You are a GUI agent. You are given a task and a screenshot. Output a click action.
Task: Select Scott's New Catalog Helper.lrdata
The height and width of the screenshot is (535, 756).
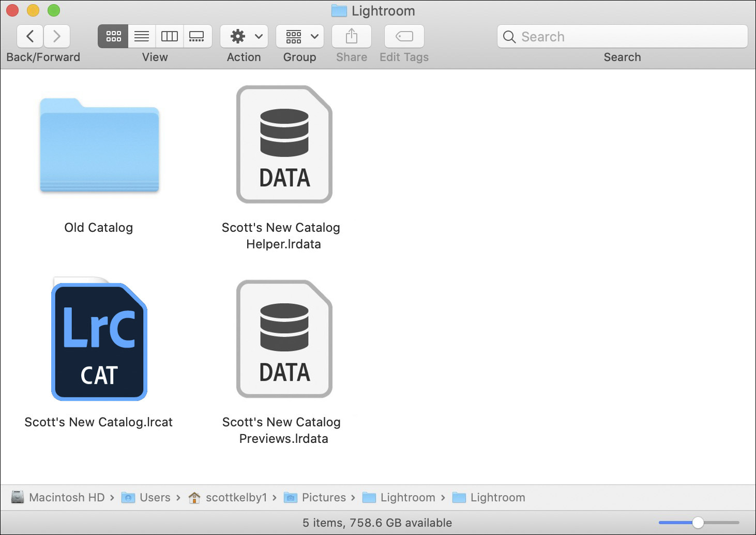(284, 145)
